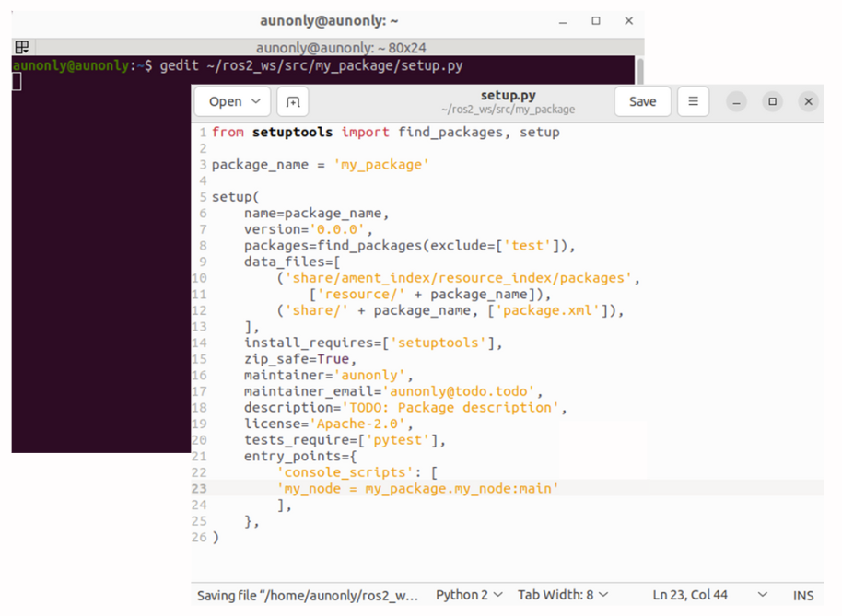
Task: Minimize the gedit setup.py window
Action: 737,102
